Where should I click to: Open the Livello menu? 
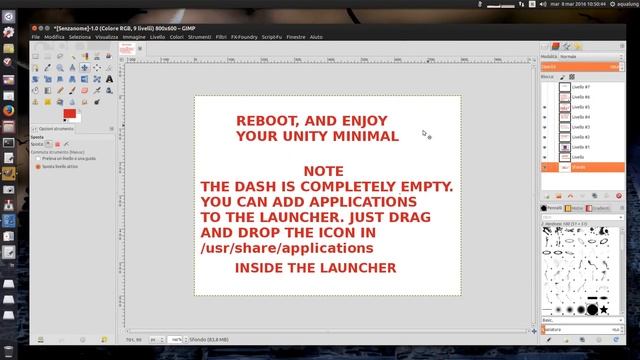point(157,37)
